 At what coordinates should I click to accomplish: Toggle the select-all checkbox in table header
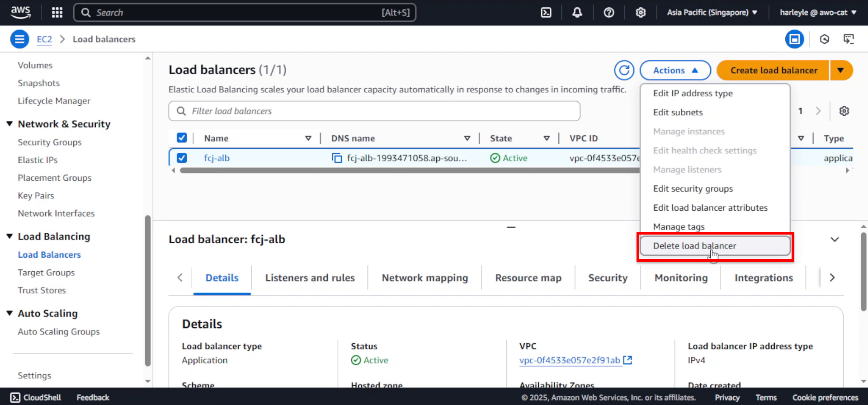pos(182,138)
